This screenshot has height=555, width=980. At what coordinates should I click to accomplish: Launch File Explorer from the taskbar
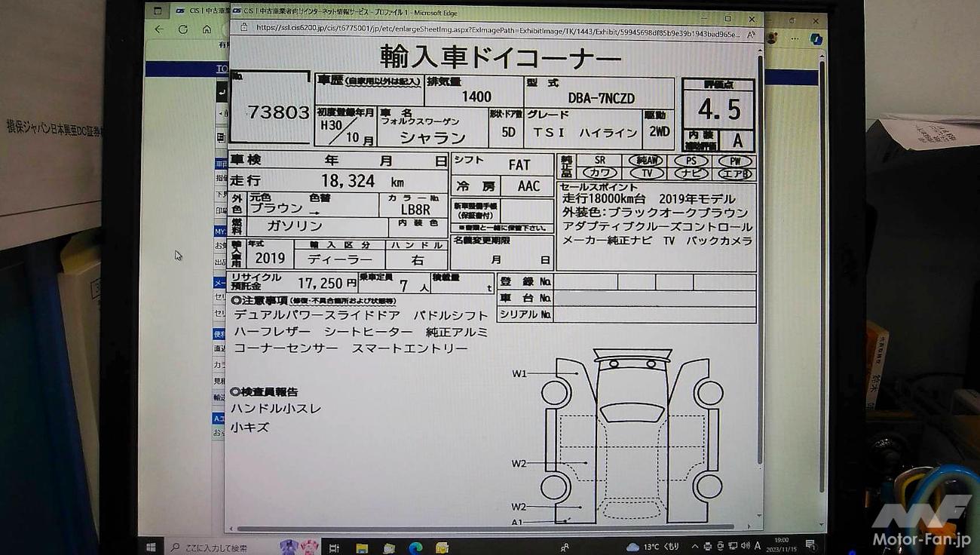click(x=362, y=547)
